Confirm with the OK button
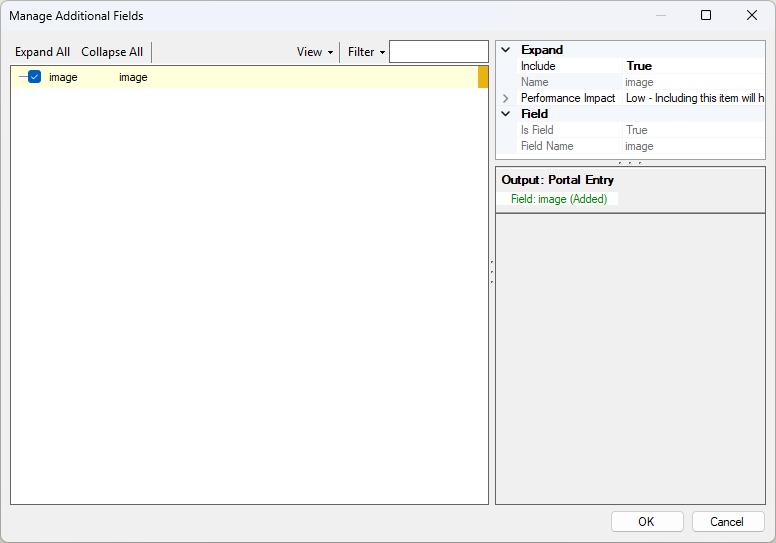The width and height of the screenshot is (776, 543). [647, 522]
